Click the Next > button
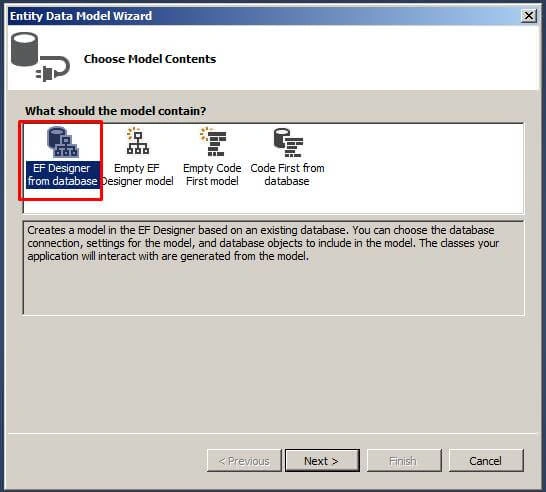The height and width of the screenshot is (492, 546). [322, 461]
